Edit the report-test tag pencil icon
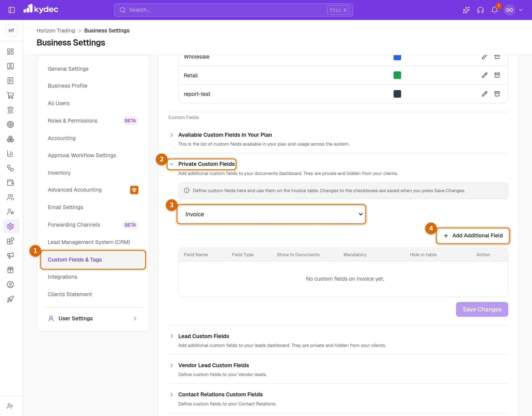This screenshot has width=532, height=416. click(x=484, y=94)
